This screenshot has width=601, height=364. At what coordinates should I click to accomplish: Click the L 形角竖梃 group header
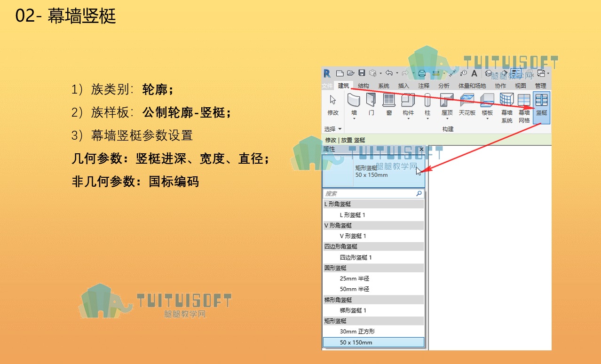(x=373, y=204)
